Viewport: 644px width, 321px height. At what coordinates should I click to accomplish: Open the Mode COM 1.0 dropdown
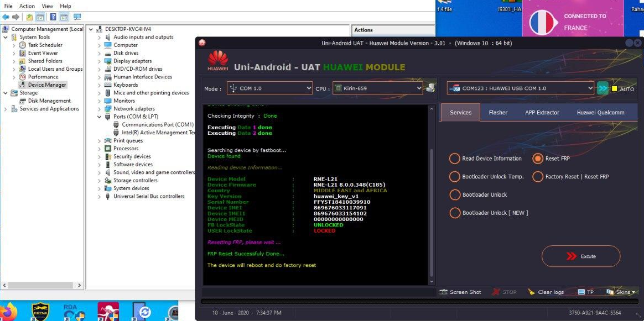pyautogui.click(x=269, y=88)
